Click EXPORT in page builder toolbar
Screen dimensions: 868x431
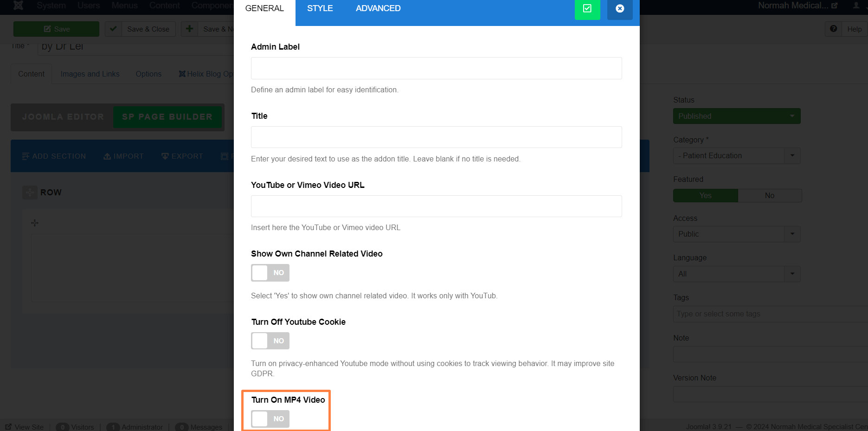(182, 156)
